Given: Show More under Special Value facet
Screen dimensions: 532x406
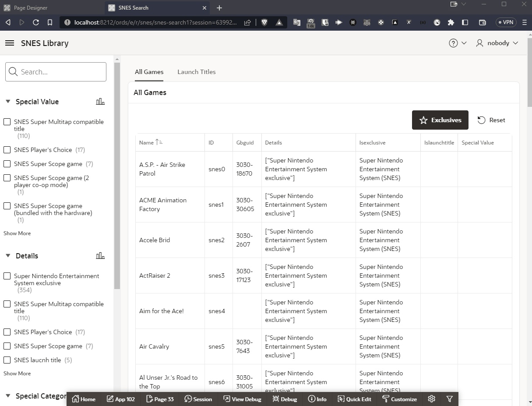Looking at the screenshot, I should tap(17, 233).
